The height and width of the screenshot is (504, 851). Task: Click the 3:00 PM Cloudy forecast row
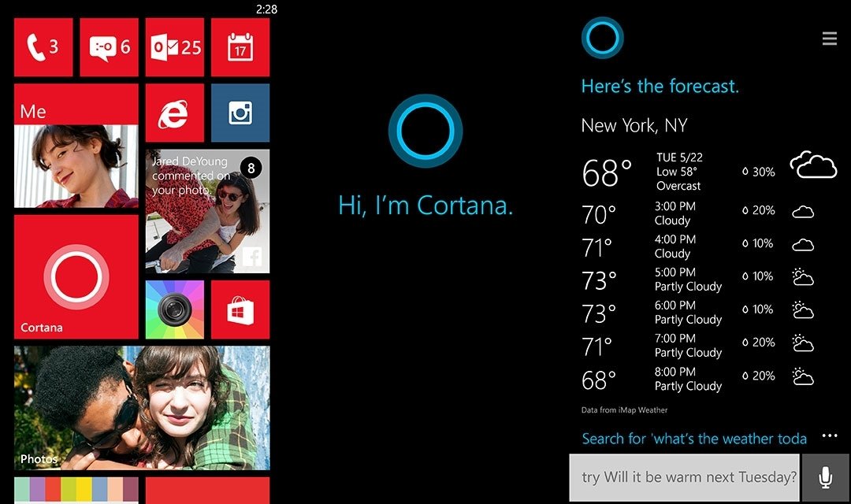coord(698,213)
